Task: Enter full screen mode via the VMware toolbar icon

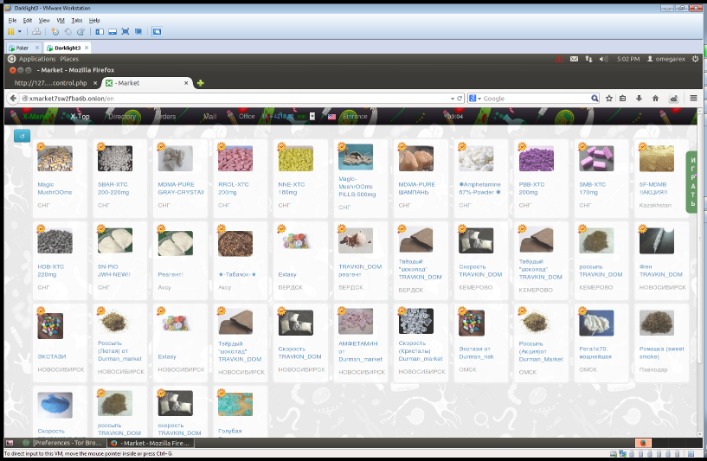Action: point(125,32)
